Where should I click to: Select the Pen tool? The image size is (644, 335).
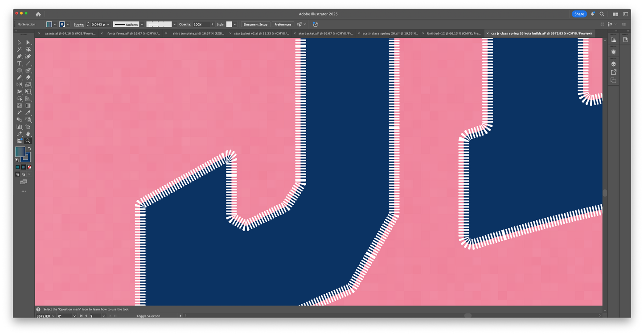coord(19,57)
